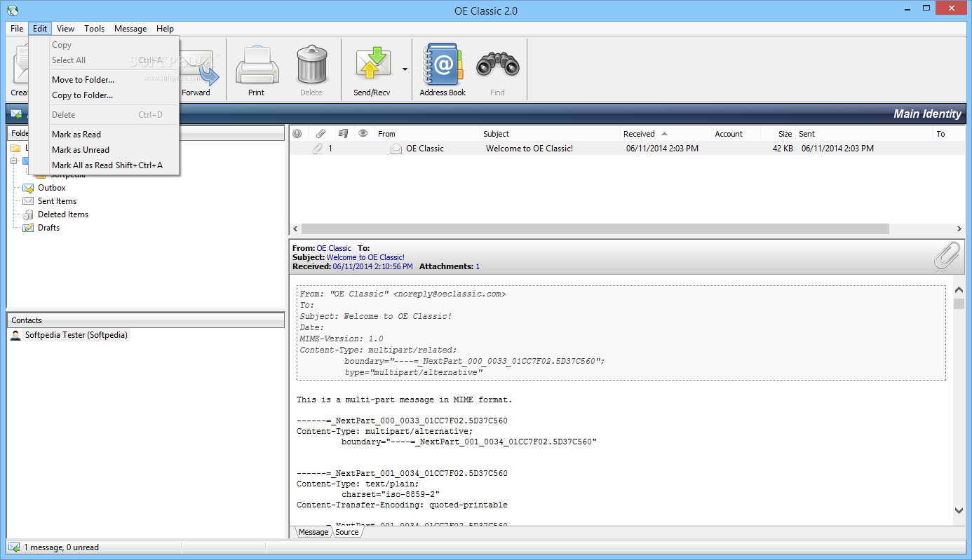Open the Help menu
The height and width of the screenshot is (560, 972).
click(x=166, y=29)
